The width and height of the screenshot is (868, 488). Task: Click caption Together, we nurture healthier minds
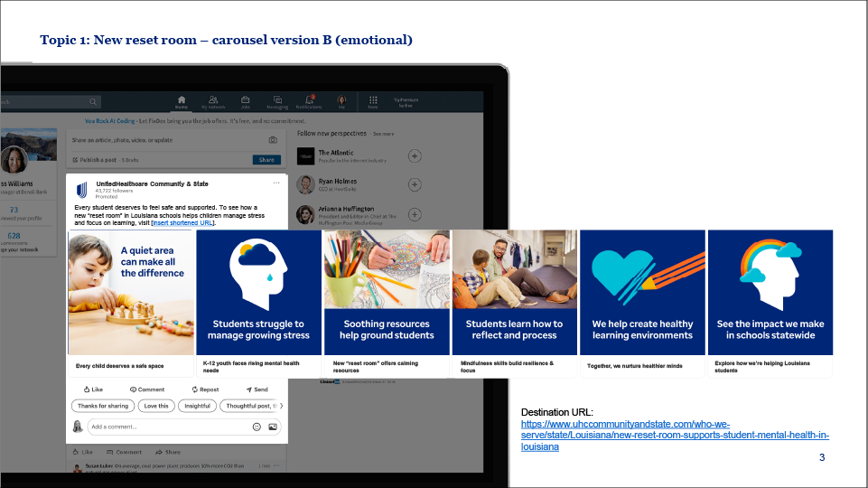[x=634, y=366]
